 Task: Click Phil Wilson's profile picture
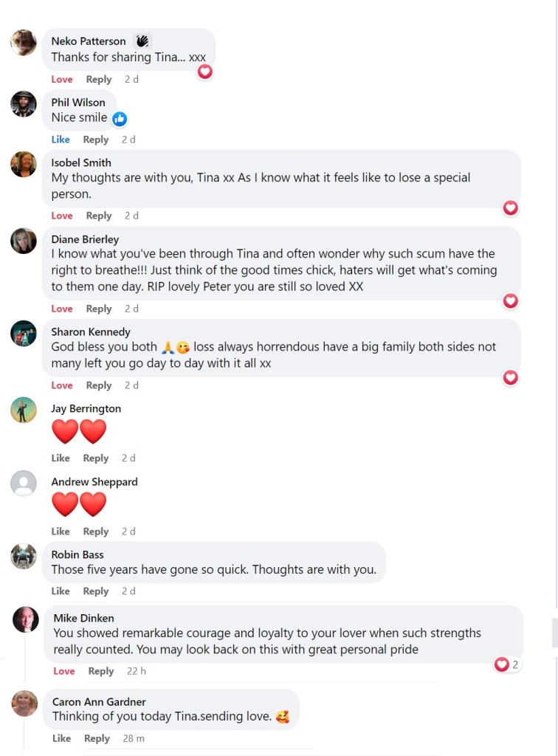[24, 104]
